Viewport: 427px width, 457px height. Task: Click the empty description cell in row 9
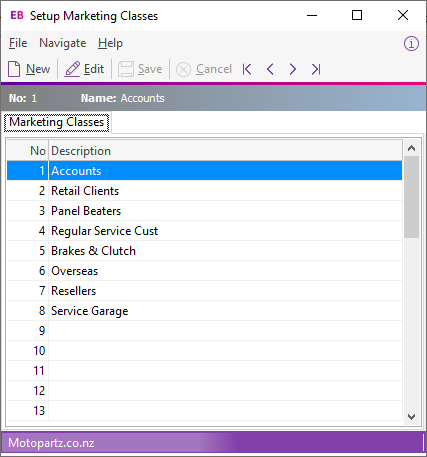click(226, 331)
